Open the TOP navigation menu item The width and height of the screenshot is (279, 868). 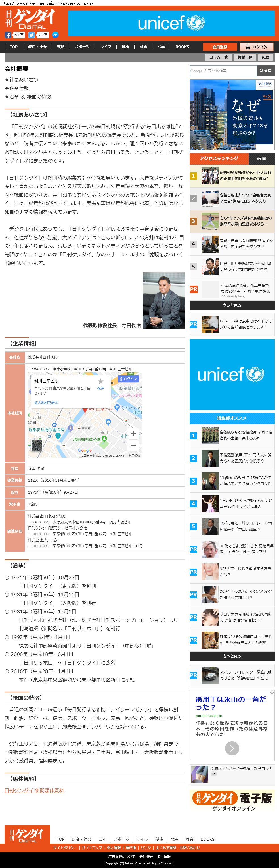point(14,47)
